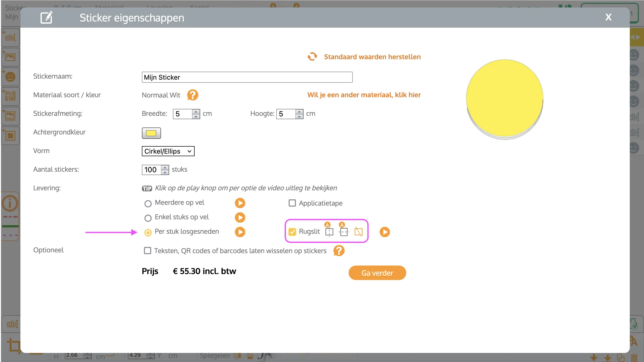Click add image tool in left sidebar
Image resolution: width=644 pixels, height=362 pixels.
10,57
